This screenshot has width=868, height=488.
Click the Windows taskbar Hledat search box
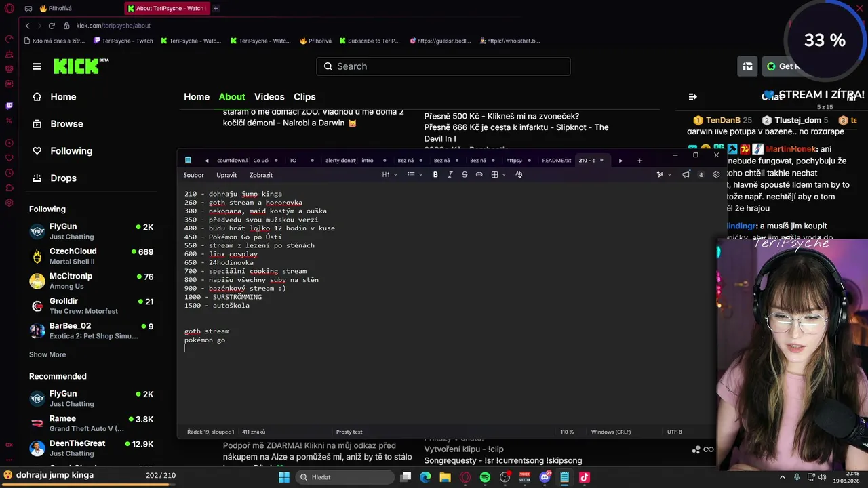[x=344, y=477]
